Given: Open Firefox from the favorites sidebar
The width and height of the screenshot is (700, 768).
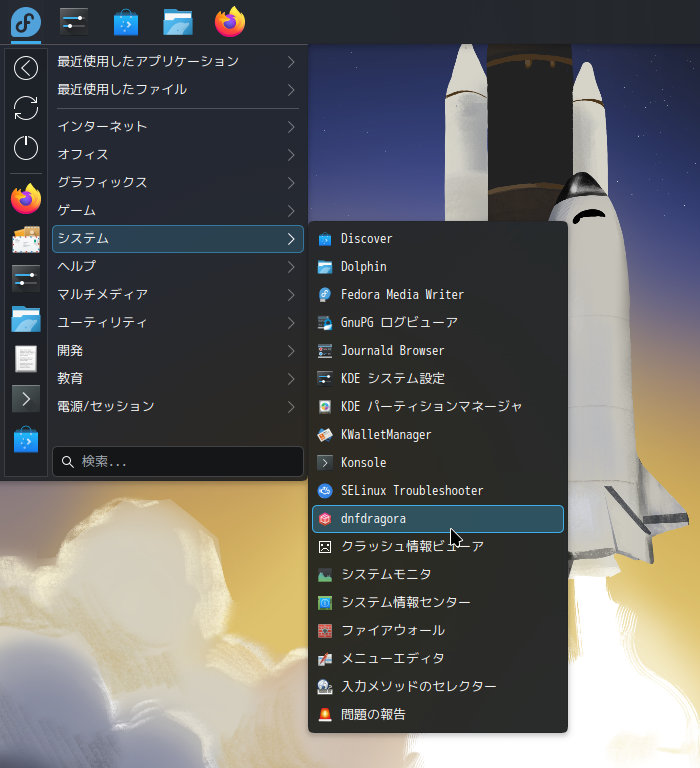Looking at the screenshot, I should 26,199.
